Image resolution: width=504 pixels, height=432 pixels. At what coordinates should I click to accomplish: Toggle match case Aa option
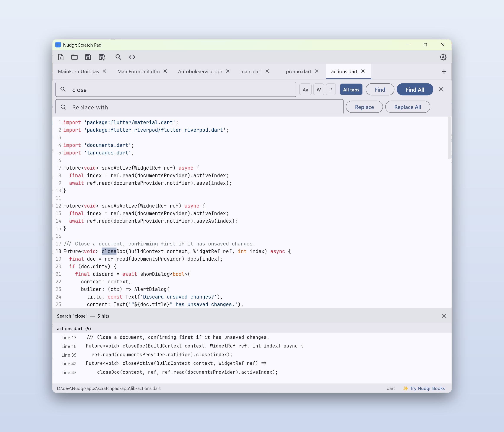point(305,89)
